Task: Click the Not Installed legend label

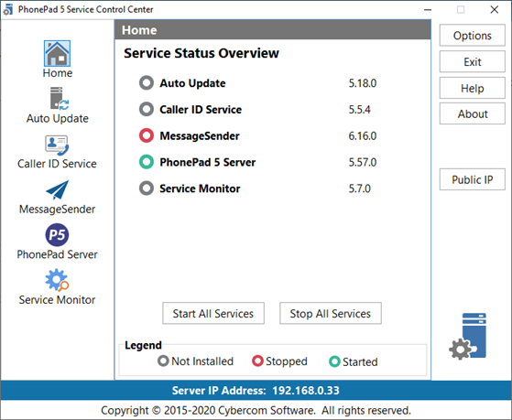Action: click(202, 361)
